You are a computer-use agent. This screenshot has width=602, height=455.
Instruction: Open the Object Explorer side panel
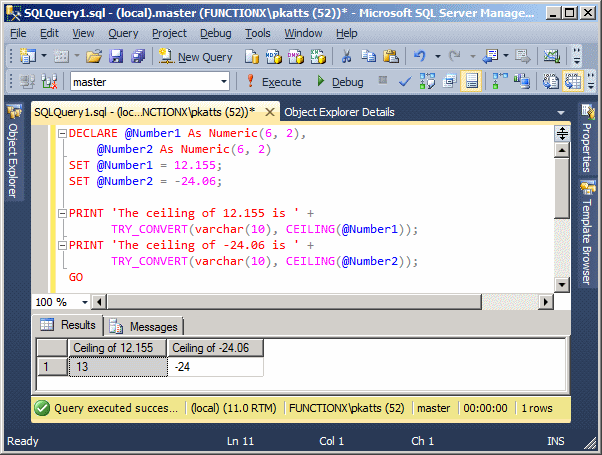pos(13,152)
